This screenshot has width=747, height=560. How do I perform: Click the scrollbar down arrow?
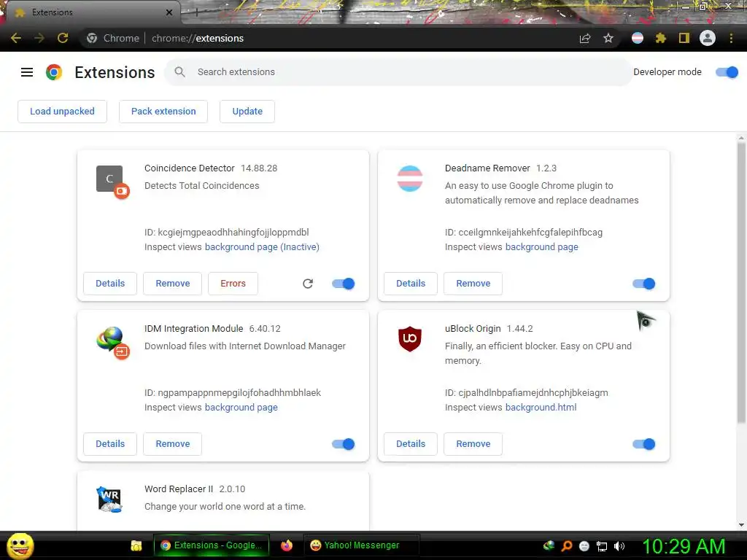(x=741, y=525)
